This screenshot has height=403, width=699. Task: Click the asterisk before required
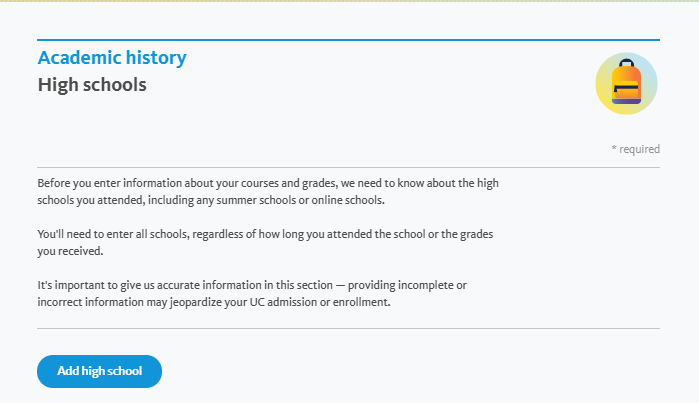click(x=614, y=148)
